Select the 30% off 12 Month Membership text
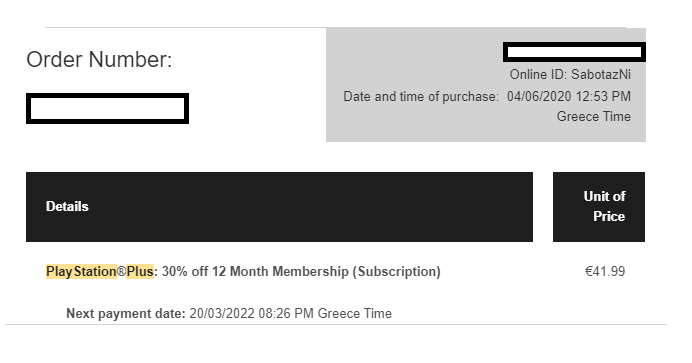Viewport: 692px width, 363px height. tap(255, 271)
